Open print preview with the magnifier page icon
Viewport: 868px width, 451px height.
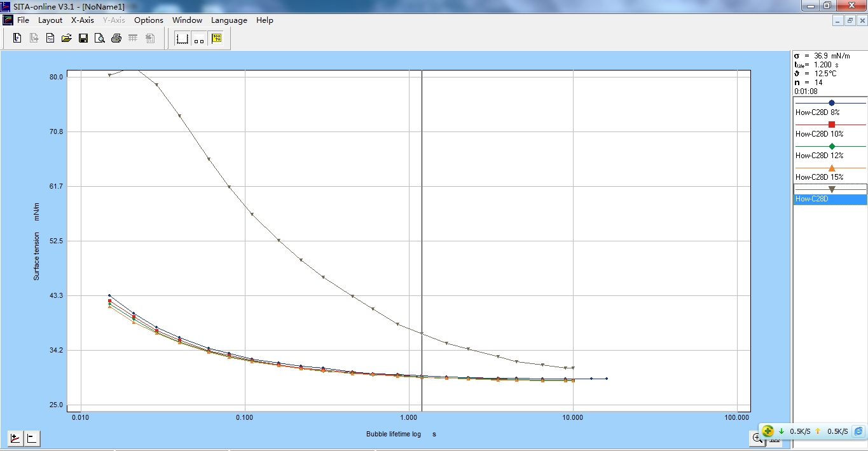pos(99,39)
